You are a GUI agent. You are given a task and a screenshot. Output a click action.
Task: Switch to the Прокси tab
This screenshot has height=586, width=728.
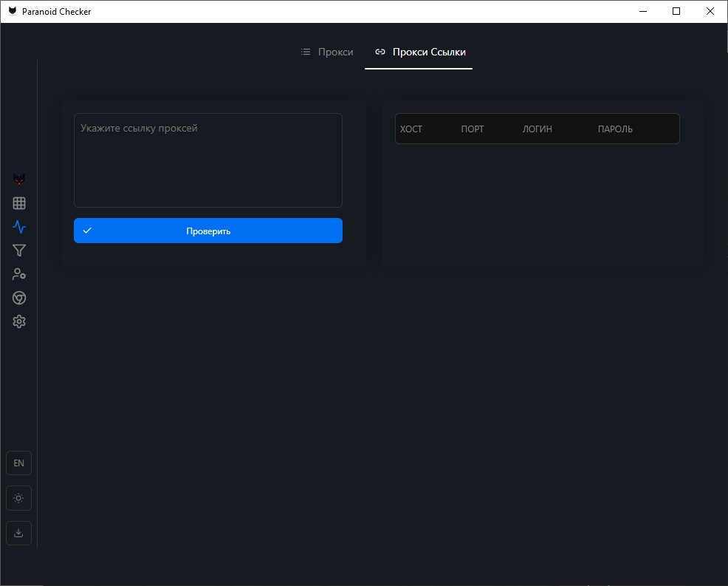point(327,52)
